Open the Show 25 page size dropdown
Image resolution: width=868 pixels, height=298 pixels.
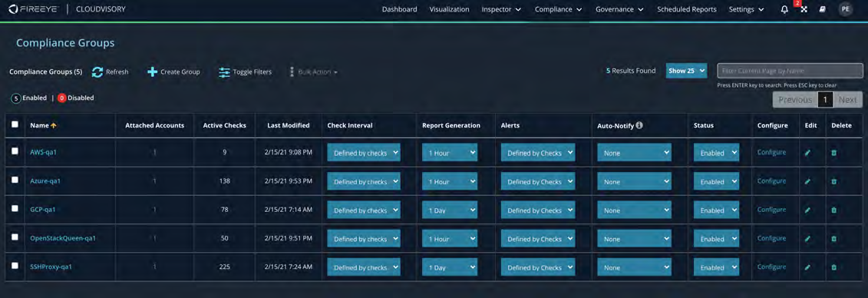coord(686,71)
